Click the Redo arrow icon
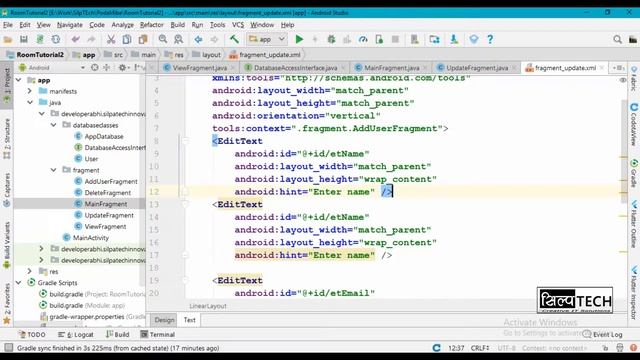640x360 pixels. pos(91,39)
